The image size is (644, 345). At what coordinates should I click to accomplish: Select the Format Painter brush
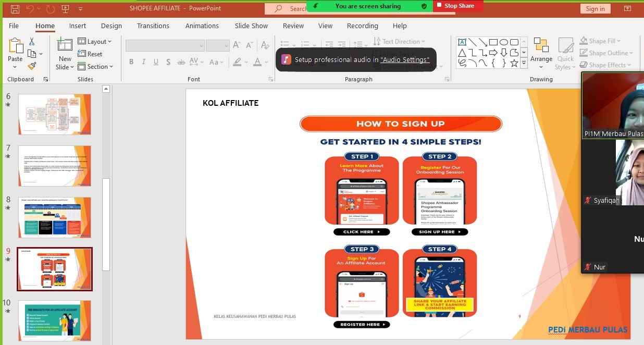pos(32,66)
